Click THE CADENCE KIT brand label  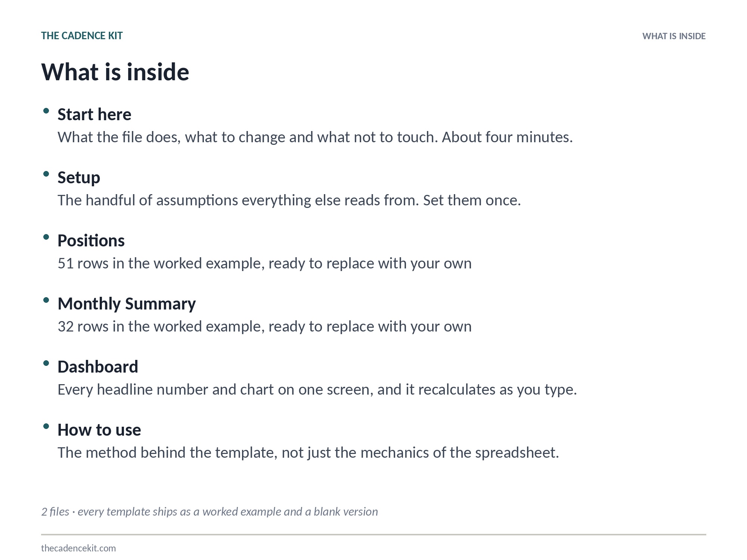82,36
